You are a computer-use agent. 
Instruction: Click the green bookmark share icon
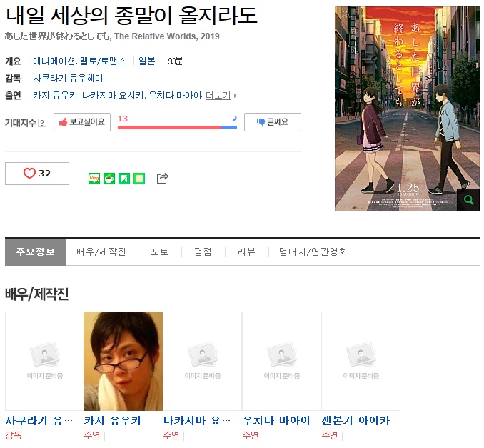point(124,179)
